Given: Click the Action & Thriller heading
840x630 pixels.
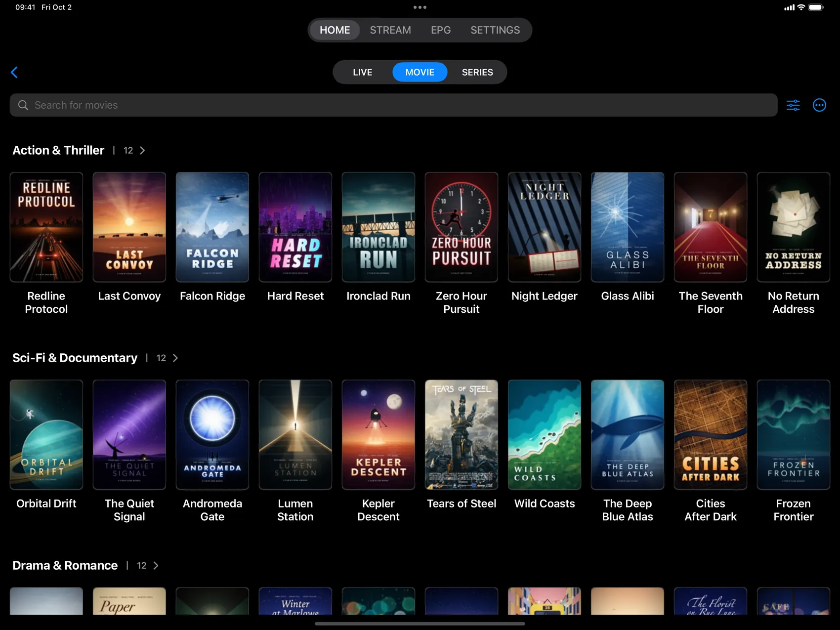Looking at the screenshot, I should pos(58,150).
